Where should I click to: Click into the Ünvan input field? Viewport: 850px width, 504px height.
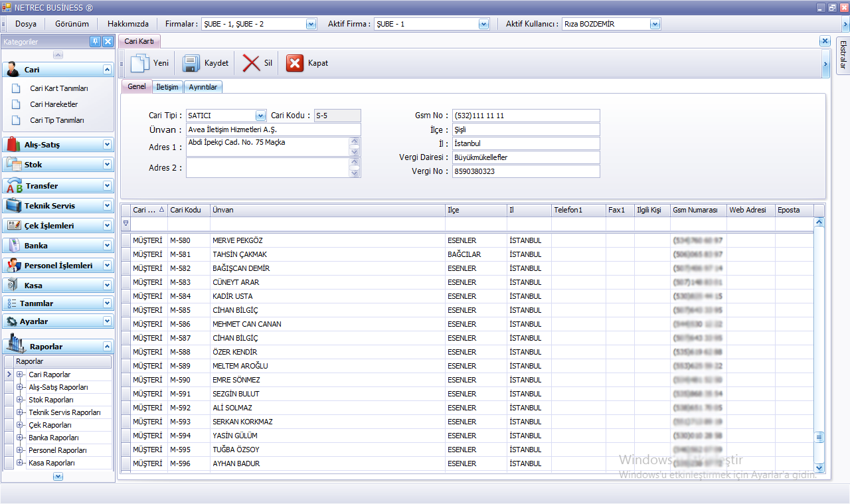click(x=274, y=129)
